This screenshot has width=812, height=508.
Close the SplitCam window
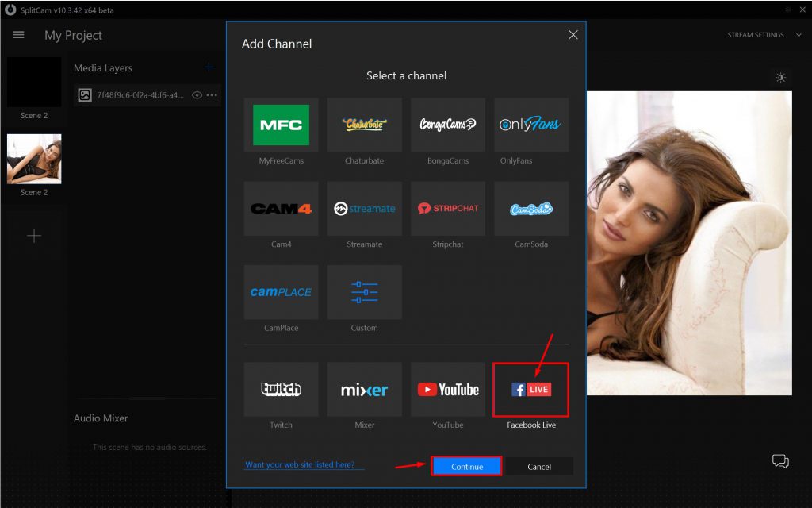802,10
